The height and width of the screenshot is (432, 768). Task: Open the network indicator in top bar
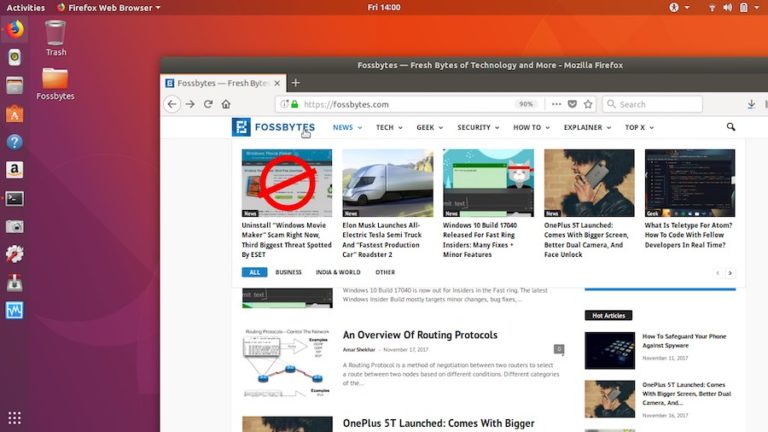coord(712,7)
